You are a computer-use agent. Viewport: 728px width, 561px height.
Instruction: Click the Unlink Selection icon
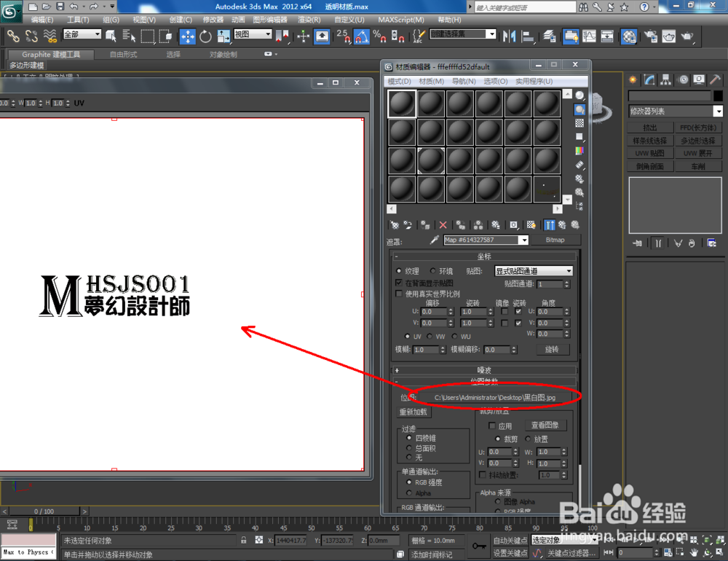[x=31, y=36]
